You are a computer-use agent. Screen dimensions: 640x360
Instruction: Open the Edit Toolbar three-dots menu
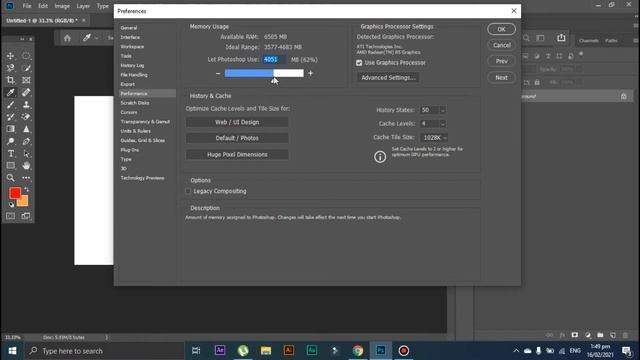click(26, 178)
